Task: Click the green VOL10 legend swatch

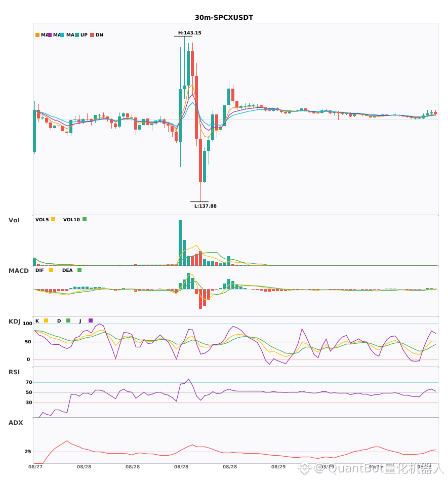Action: pyautogui.click(x=85, y=219)
